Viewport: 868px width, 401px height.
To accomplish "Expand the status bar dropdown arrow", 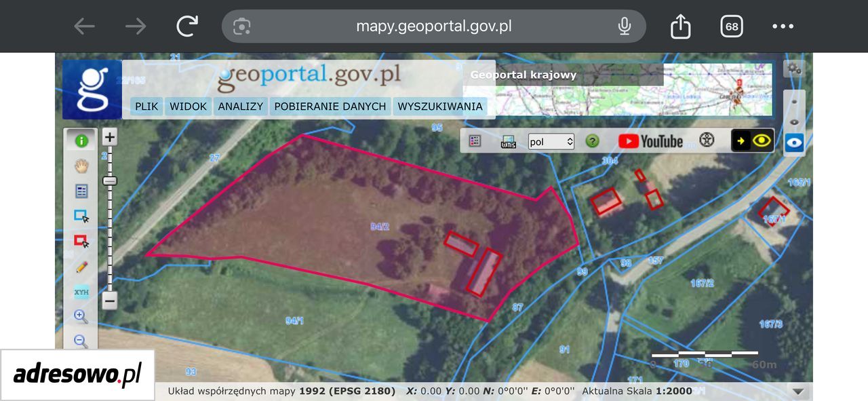I will (798, 392).
